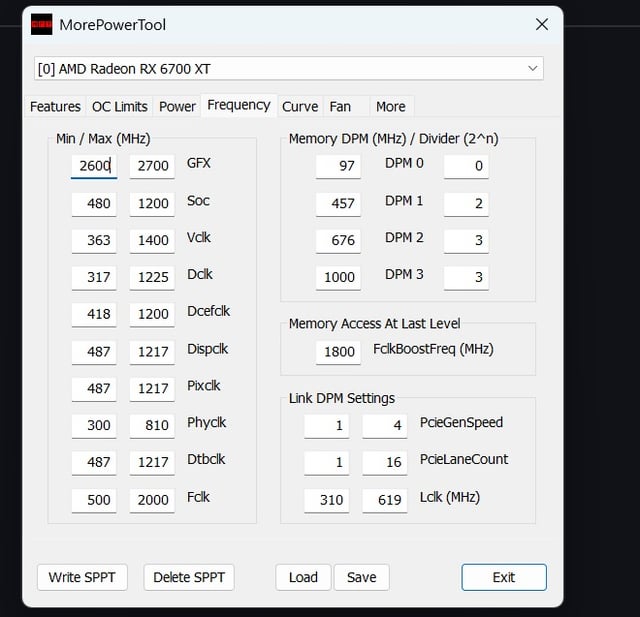Open the OC Limits tab

coord(119,107)
